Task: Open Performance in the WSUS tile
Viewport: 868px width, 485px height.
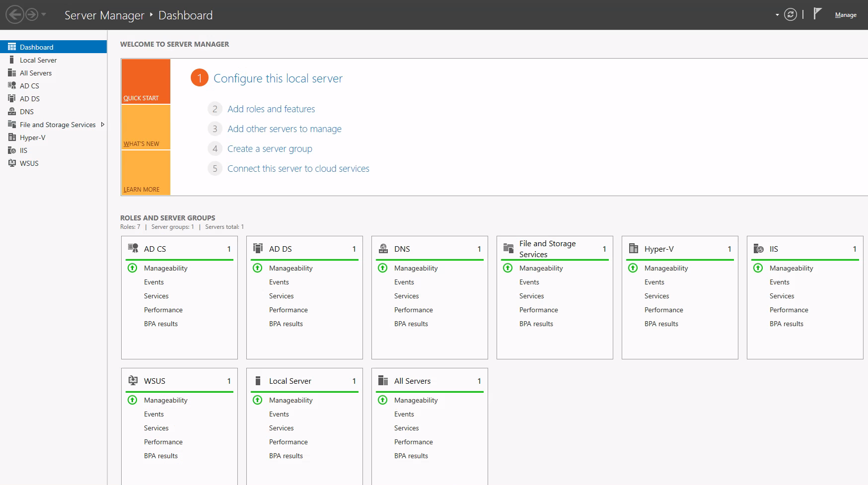Action: [163, 442]
